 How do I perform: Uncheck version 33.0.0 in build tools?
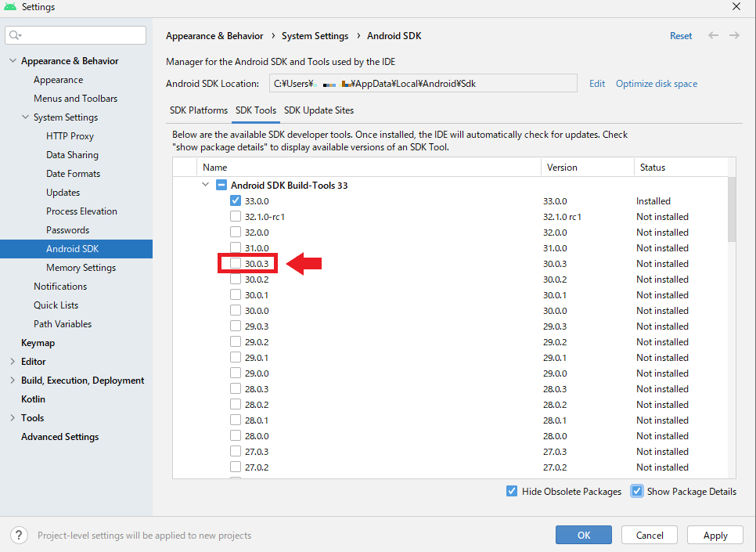[236, 200]
